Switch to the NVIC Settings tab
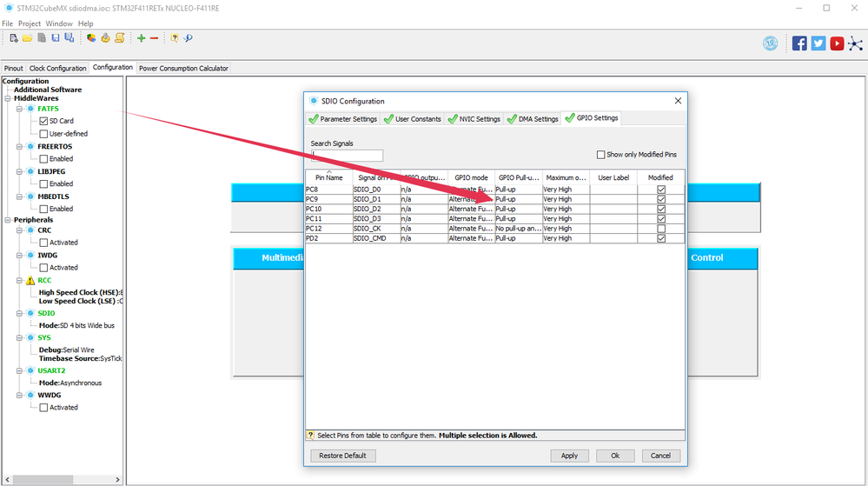The width and height of the screenshot is (868, 486). 474,118
